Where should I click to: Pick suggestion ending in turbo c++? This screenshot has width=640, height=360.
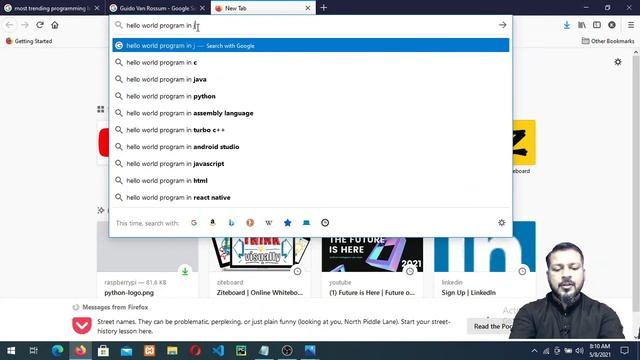[x=311, y=130]
